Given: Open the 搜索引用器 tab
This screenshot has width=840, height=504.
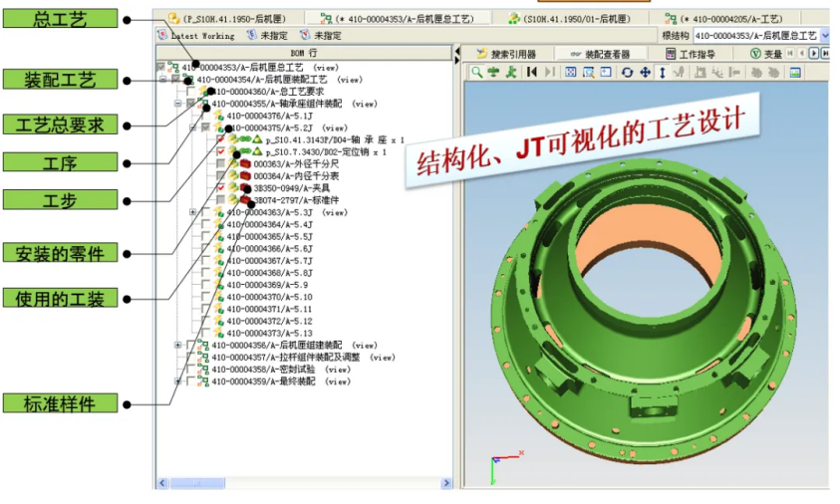Looking at the screenshot, I should pos(506,53).
